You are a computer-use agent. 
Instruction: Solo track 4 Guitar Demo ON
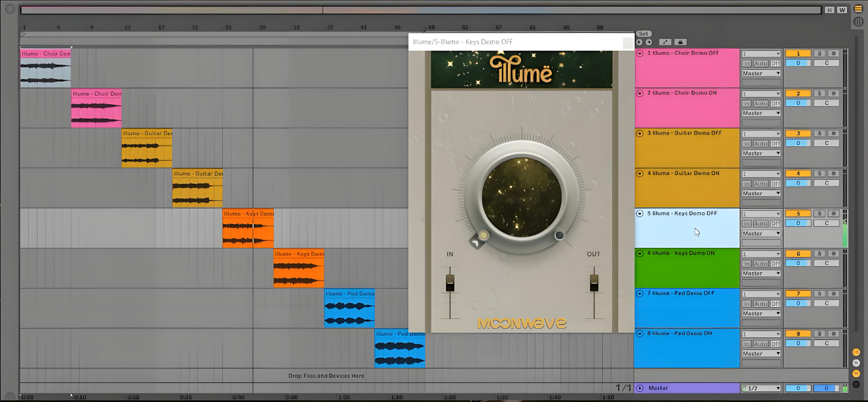pos(819,174)
